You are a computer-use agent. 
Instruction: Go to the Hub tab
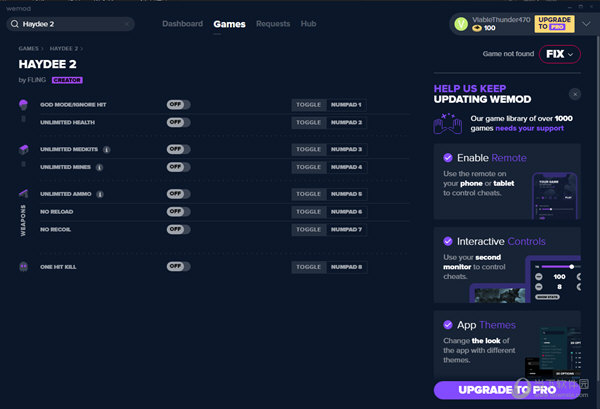(308, 24)
